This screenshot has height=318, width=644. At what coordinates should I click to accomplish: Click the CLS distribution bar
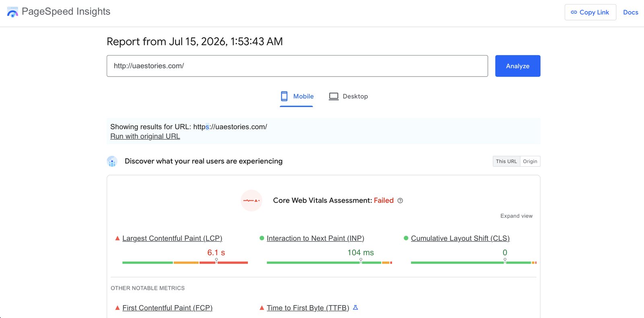pos(474,262)
